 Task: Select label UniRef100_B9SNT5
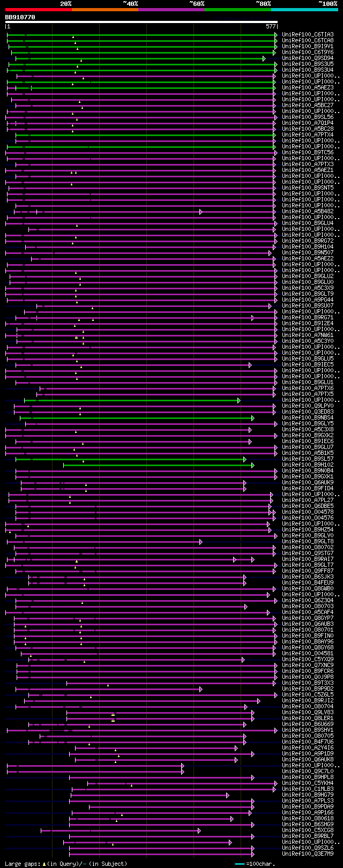coord(308,188)
